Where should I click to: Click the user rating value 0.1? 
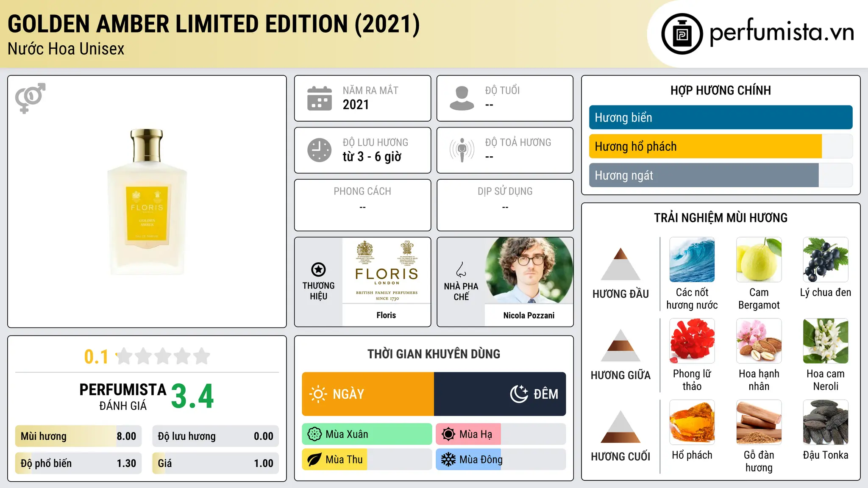pos(96,357)
